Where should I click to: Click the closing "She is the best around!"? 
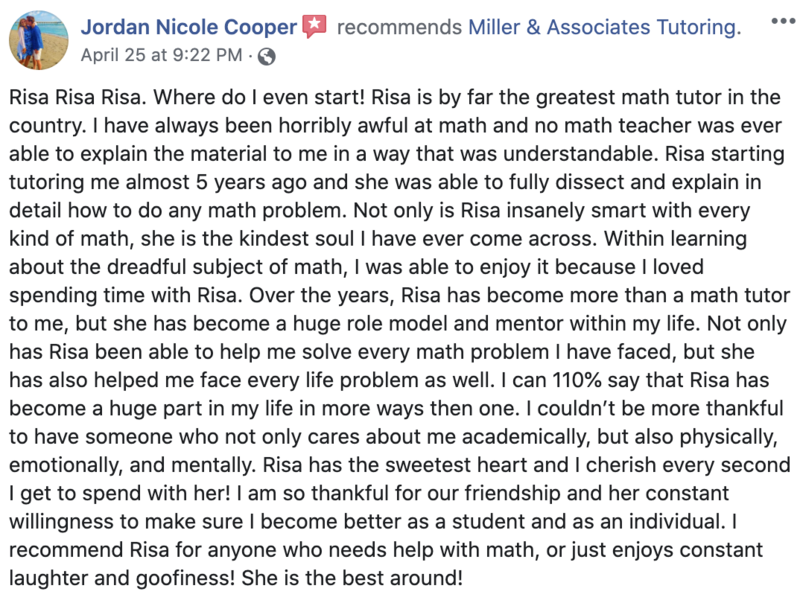click(352, 578)
